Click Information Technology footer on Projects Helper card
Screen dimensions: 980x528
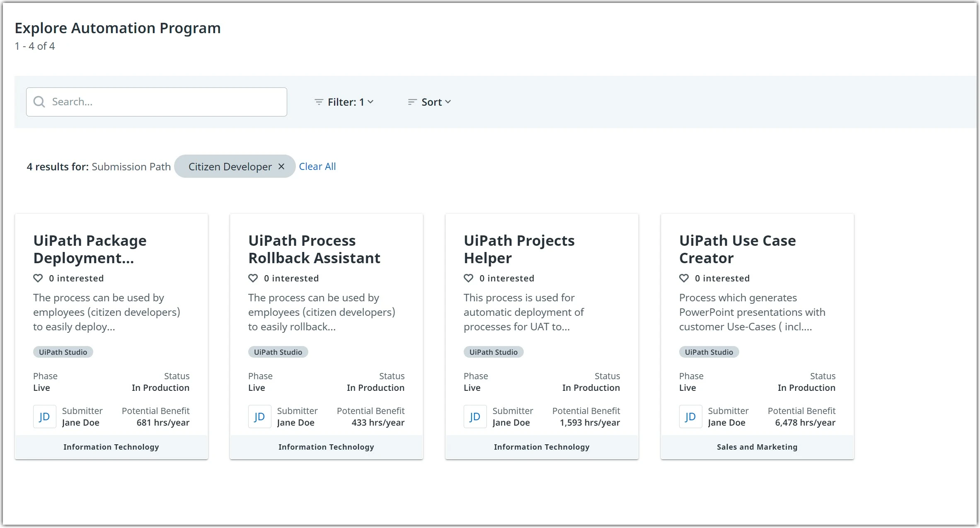pos(542,447)
